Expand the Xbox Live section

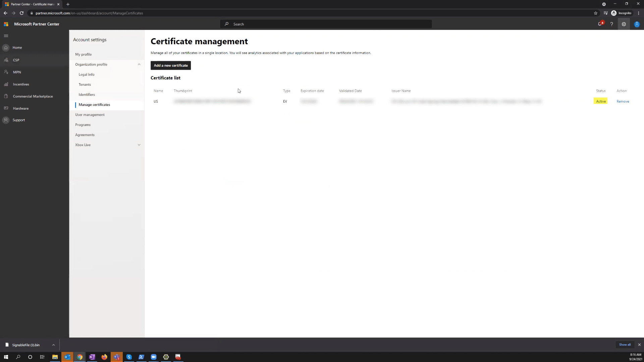pyautogui.click(x=139, y=145)
